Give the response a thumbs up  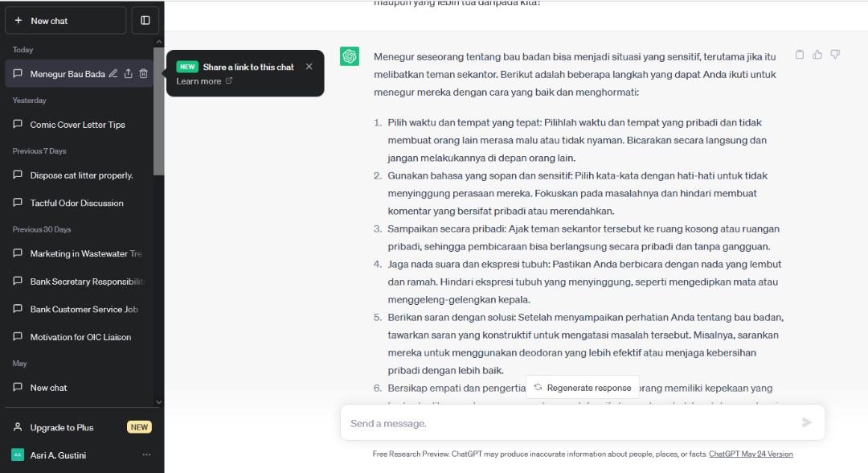(x=817, y=54)
